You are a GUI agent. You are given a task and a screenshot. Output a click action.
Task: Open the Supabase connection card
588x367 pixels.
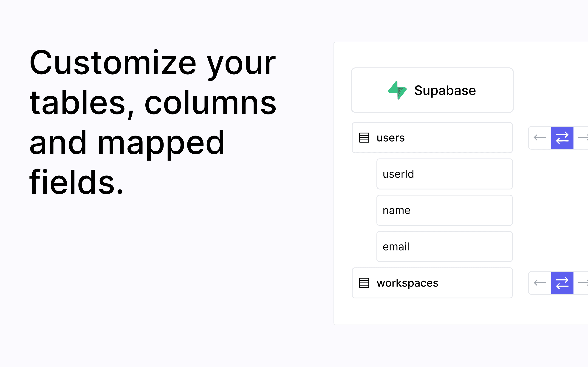pyautogui.click(x=432, y=90)
